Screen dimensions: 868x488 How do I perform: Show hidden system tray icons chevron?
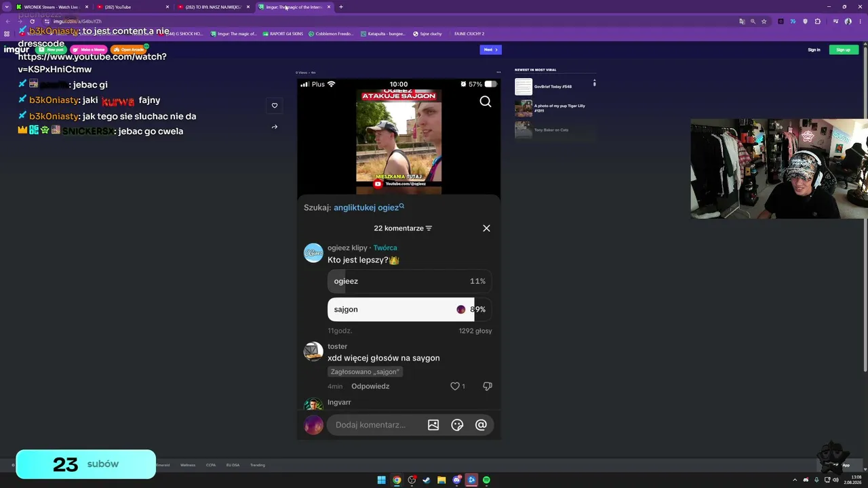click(796, 480)
